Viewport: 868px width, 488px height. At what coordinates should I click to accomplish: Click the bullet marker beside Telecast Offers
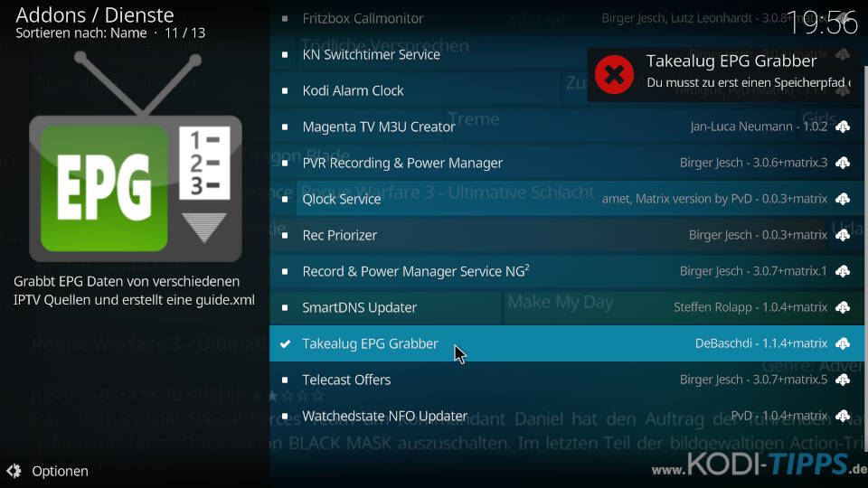point(285,380)
